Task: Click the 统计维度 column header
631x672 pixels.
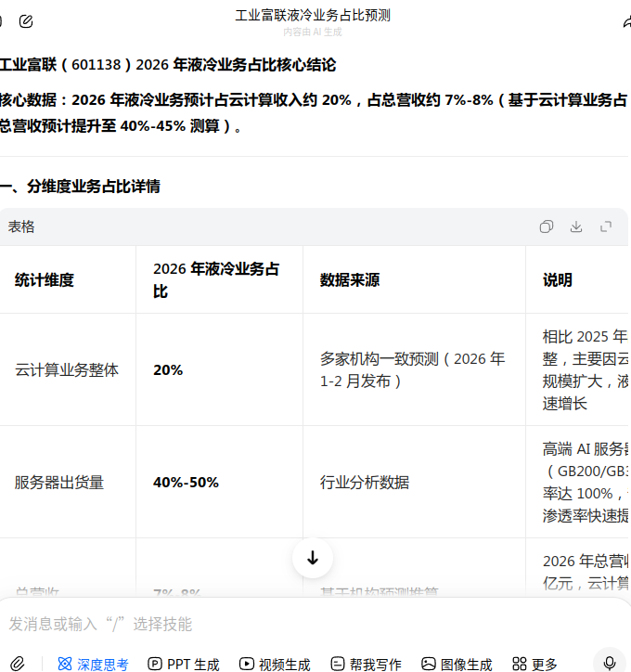Action: pos(45,280)
